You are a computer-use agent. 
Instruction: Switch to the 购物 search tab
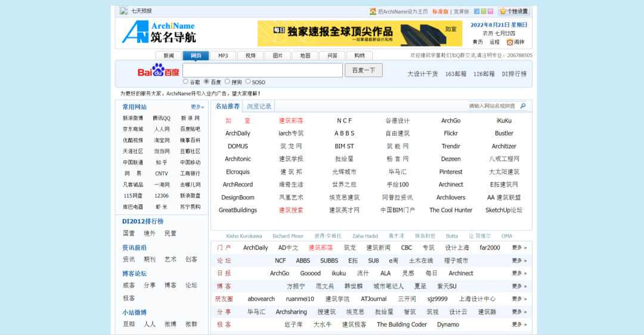point(360,56)
